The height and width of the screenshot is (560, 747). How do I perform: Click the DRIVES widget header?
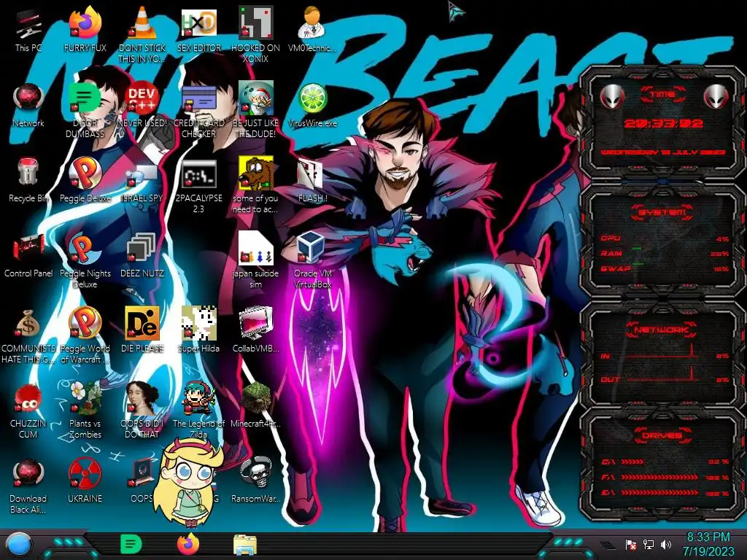pos(662,435)
